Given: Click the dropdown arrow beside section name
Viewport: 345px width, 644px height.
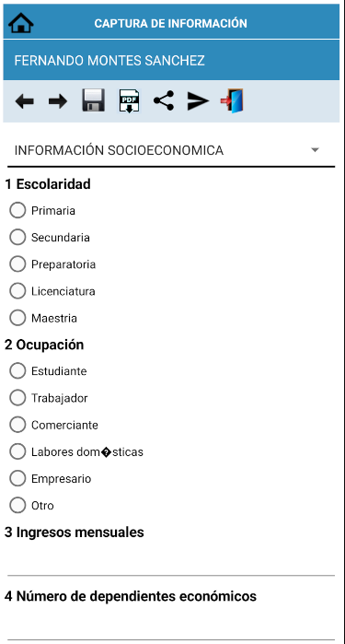Looking at the screenshot, I should pos(315,150).
